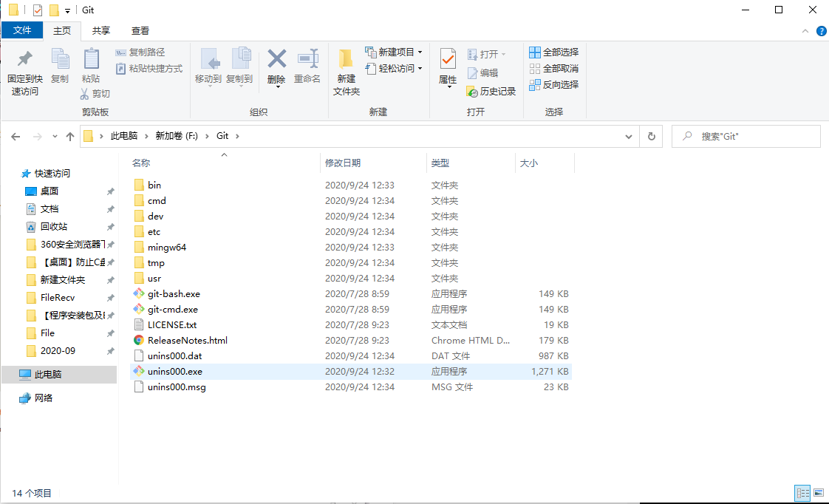This screenshot has width=829, height=504.
Task: Open 2020-09 folder in navigation pane
Action: tap(58, 350)
